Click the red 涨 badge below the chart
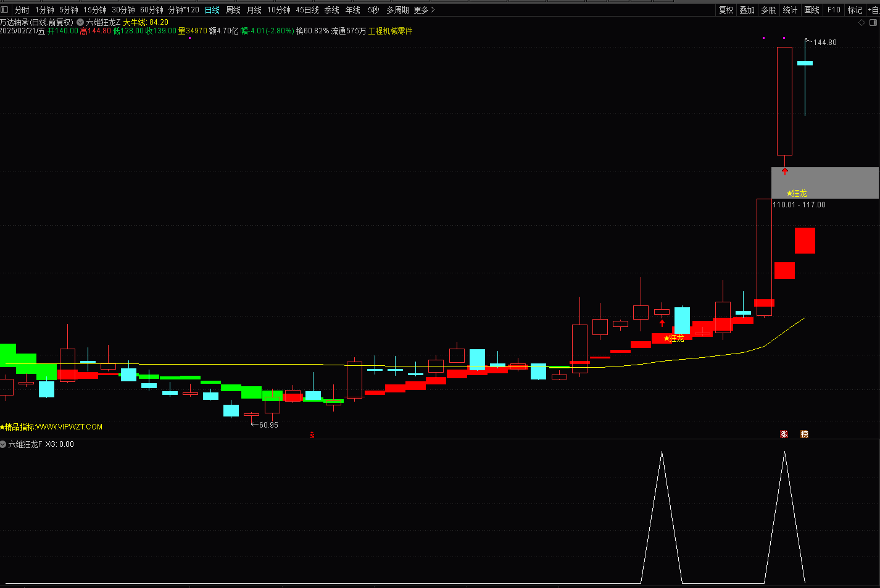Image resolution: width=880 pixels, height=588 pixels. pos(784,434)
